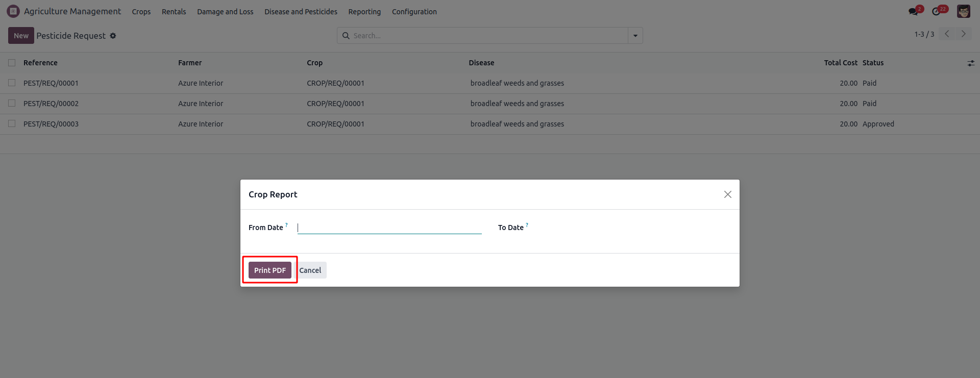Check the PEST/REQ/00003 row checkbox
This screenshot has height=378, width=980.
coord(12,124)
